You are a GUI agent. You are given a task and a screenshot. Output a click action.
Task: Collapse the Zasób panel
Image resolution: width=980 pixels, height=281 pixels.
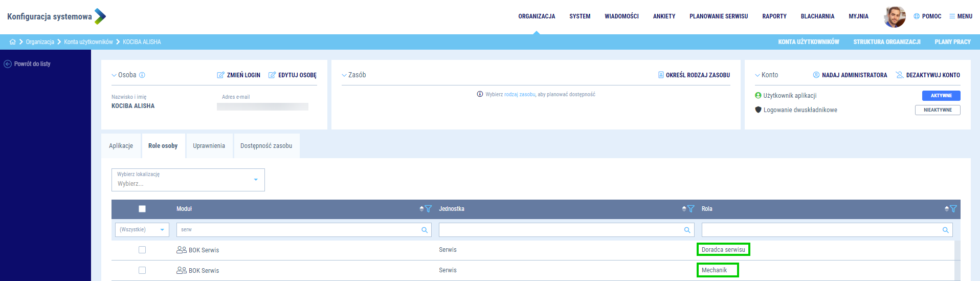(x=344, y=75)
